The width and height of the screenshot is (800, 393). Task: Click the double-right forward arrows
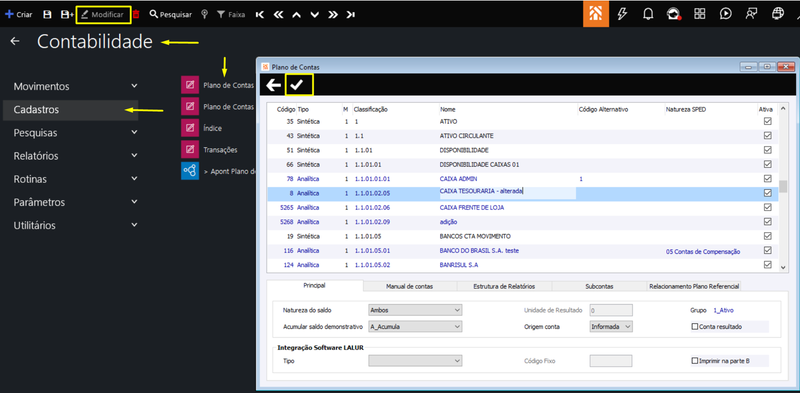333,15
